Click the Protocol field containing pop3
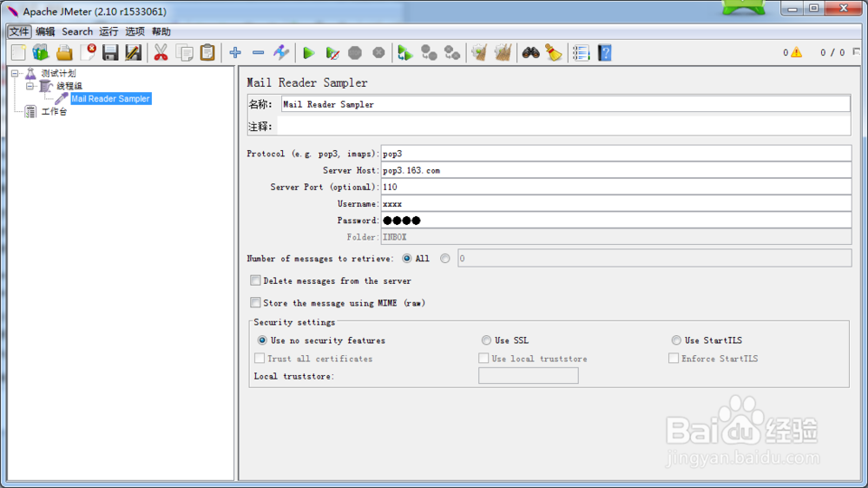The width and height of the screenshot is (868, 488). pyautogui.click(x=616, y=154)
